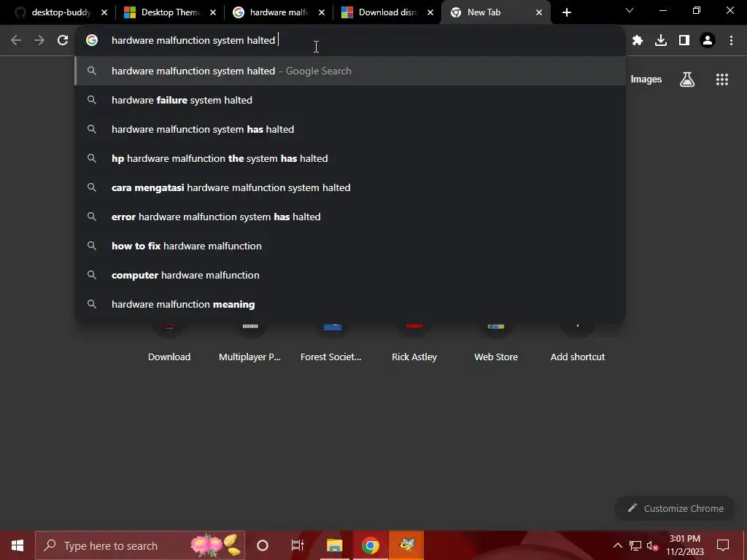The image size is (747, 560).
Task: Open a new tab with plus button
Action: (x=566, y=12)
